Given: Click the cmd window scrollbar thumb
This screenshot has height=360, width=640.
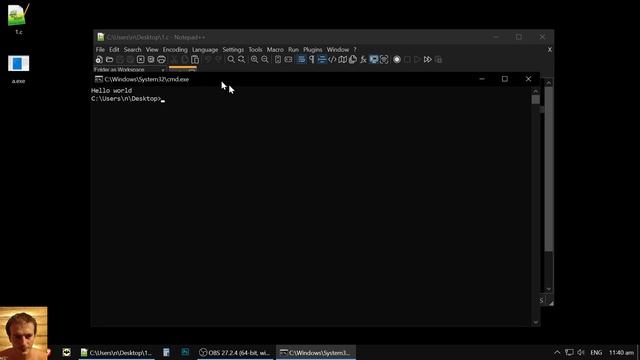Looking at the screenshot, I should tap(536, 100).
